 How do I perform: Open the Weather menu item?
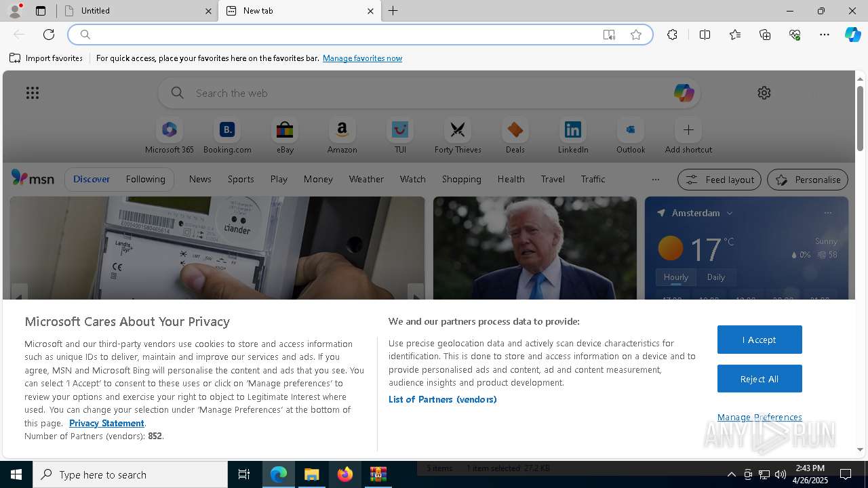tap(366, 179)
